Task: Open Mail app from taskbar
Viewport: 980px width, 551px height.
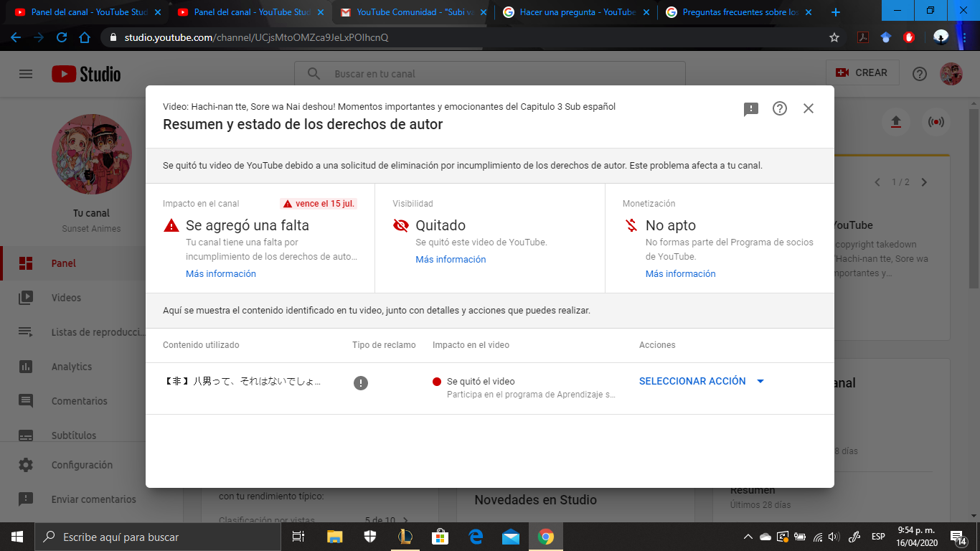Action: pos(510,537)
